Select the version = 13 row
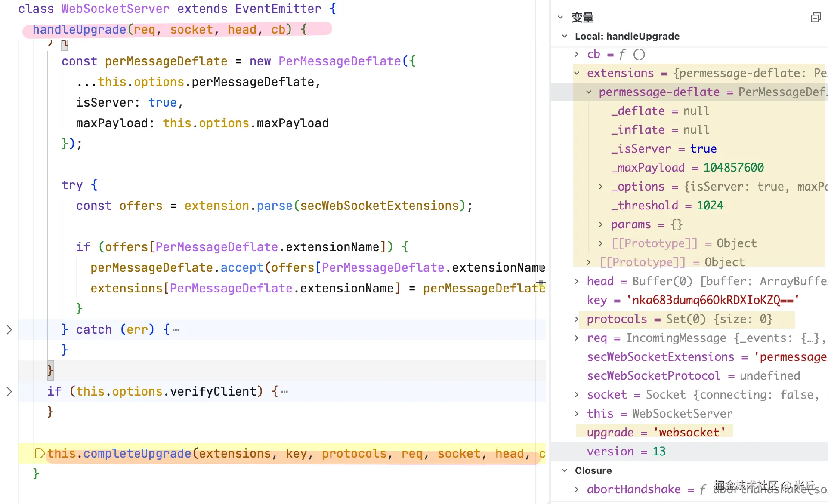 tap(689, 452)
